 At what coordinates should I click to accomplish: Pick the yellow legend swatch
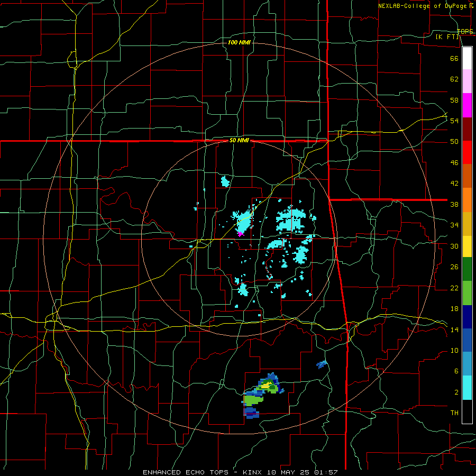click(x=467, y=246)
